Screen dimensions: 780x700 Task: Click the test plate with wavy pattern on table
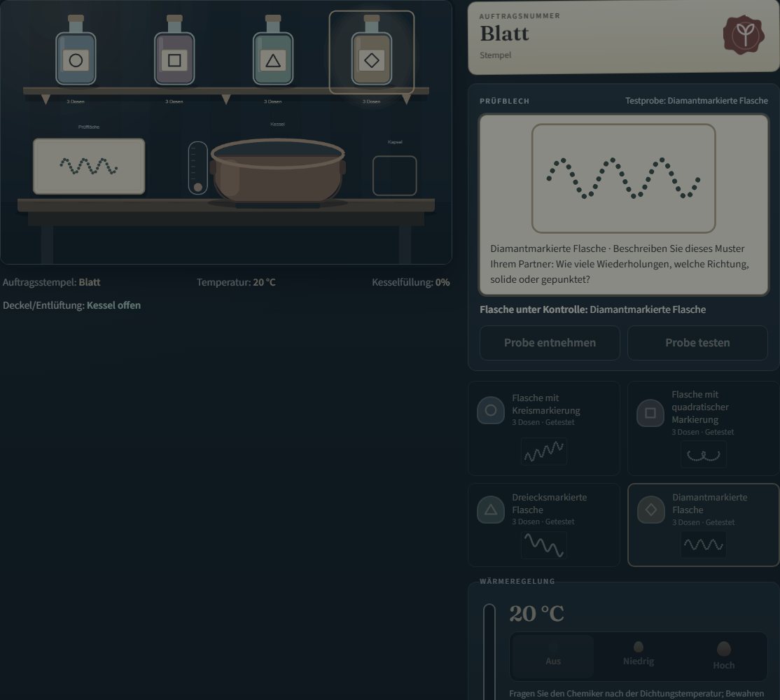click(x=89, y=166)
